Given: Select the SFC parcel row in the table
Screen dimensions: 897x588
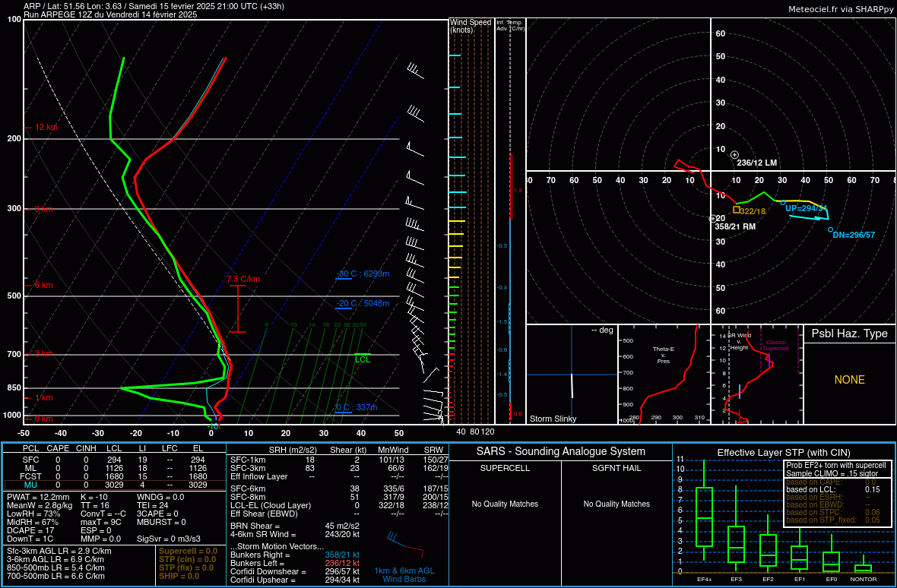Looking at the screenshot, I should click(x=114, y=460).
